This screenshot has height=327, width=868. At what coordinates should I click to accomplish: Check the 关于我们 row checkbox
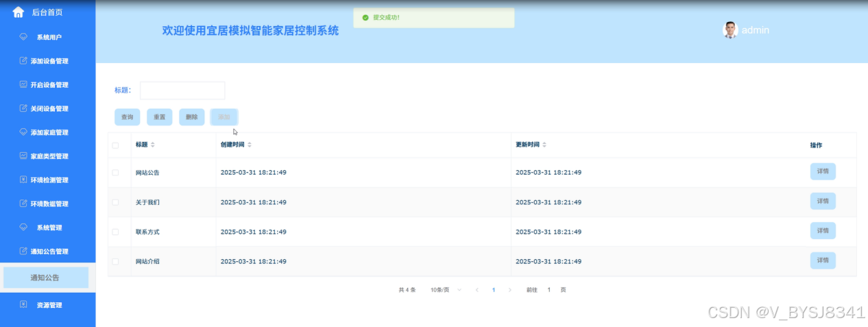(115, 202)
